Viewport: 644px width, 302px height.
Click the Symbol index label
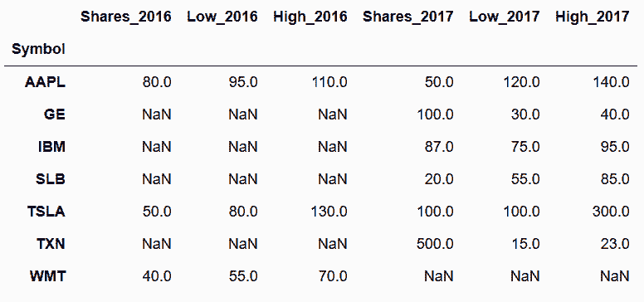[38, 50]
